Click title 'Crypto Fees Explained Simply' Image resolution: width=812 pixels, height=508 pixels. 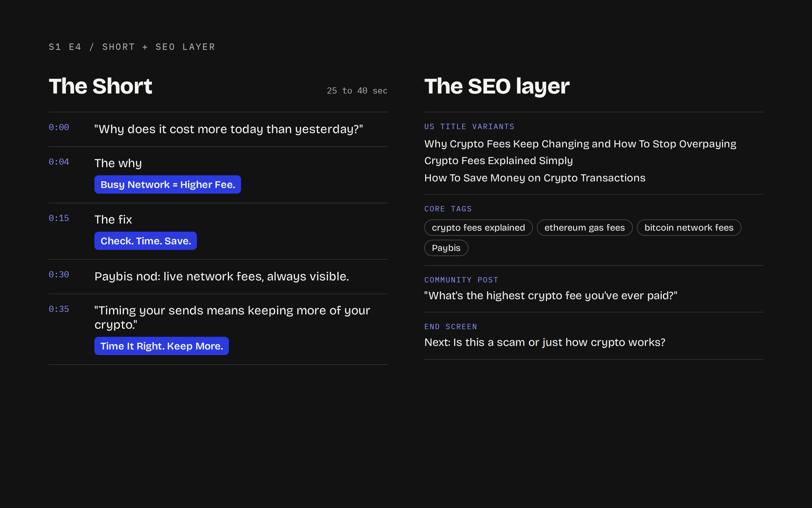pyautogui.click(x=499, y=161)
